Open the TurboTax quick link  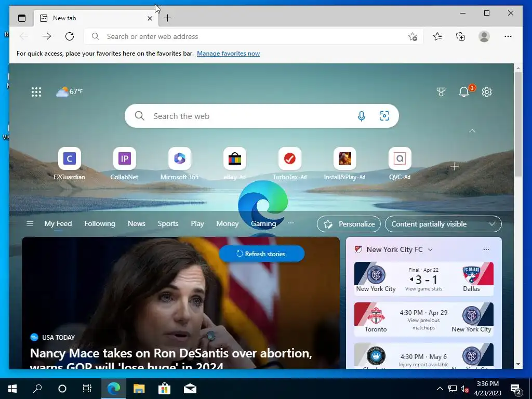[289, 164]
